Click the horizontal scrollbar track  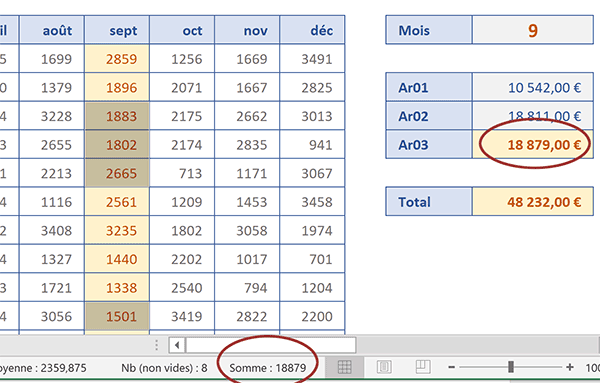271,346
